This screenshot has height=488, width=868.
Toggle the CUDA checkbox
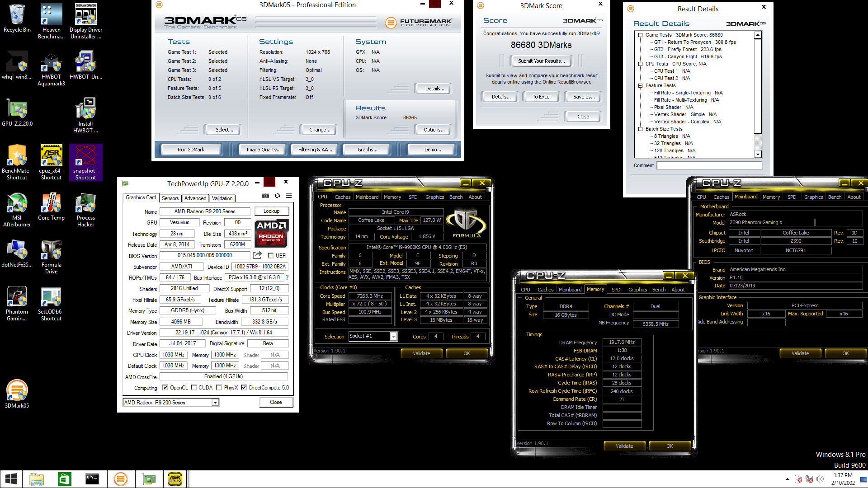tap(193, 388)
